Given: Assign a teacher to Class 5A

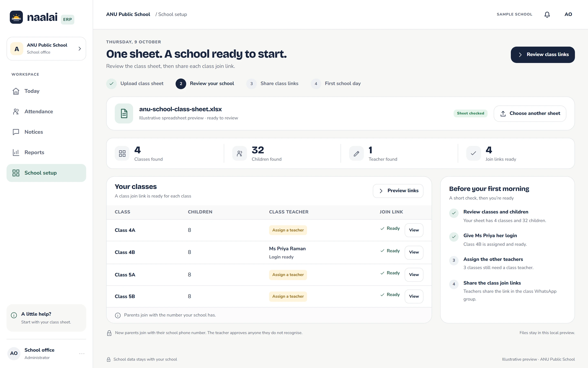Looking at the screenshot, I should 288,275.
